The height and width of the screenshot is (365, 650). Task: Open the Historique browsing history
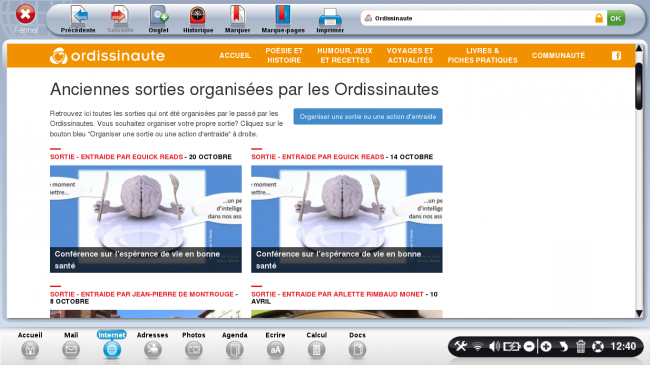[198, 19]
